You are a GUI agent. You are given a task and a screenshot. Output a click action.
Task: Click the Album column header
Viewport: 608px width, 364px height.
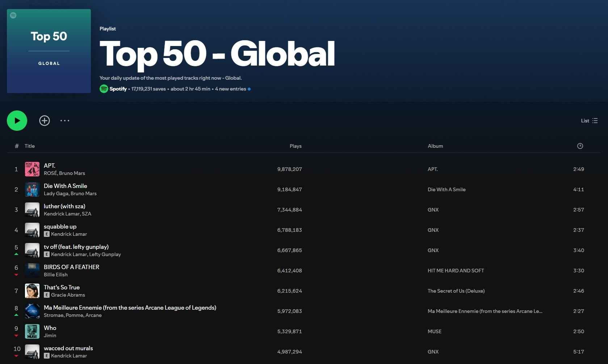coord(435,146)
